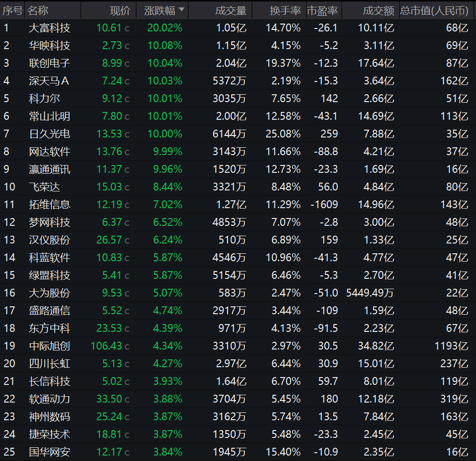Sort by the 市盈率 column header
The height and width of the screenshot is (461, 476).
(x=322, y=11)
